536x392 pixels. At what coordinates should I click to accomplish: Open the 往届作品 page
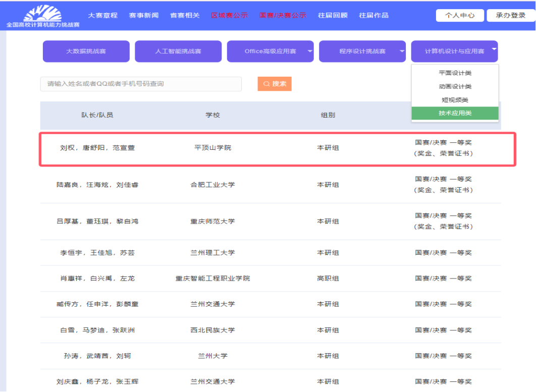(x=373, y=15)
